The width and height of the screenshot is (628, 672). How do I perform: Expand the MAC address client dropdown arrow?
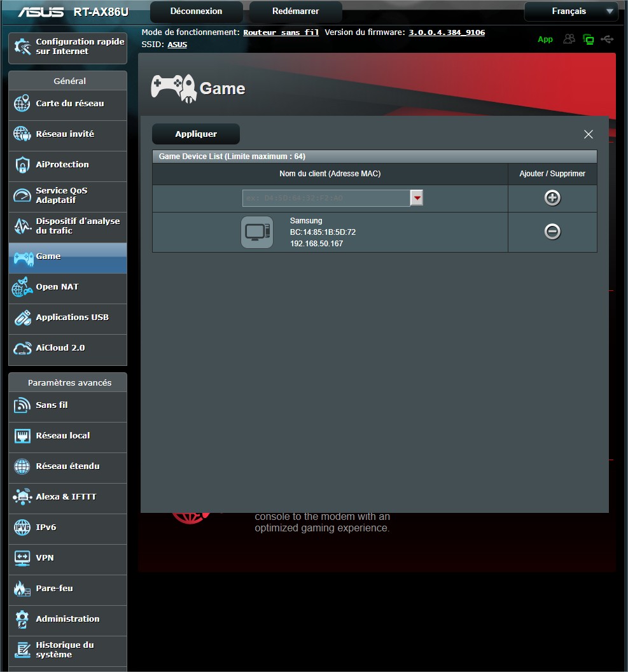click(x=417, y=198)
